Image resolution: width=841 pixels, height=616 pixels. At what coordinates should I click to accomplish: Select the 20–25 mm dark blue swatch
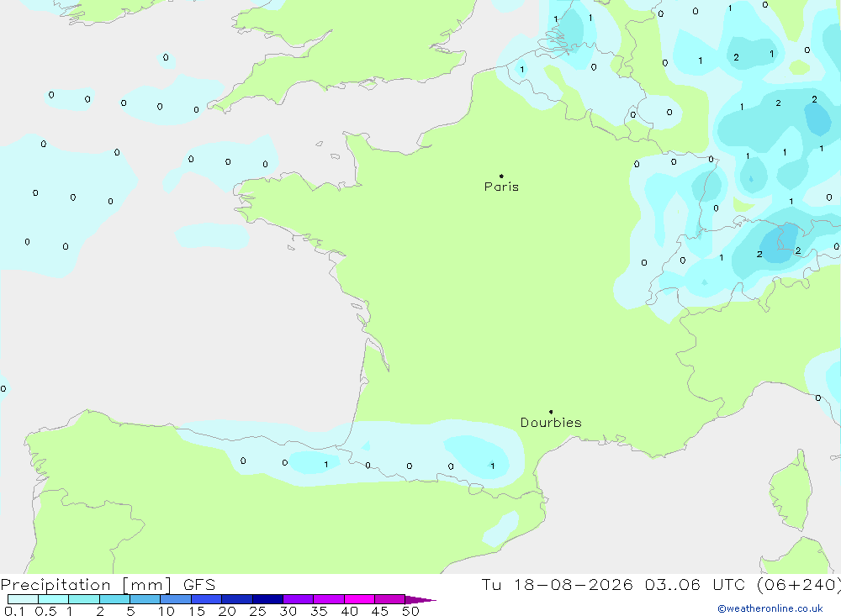(x=237, y=599)
